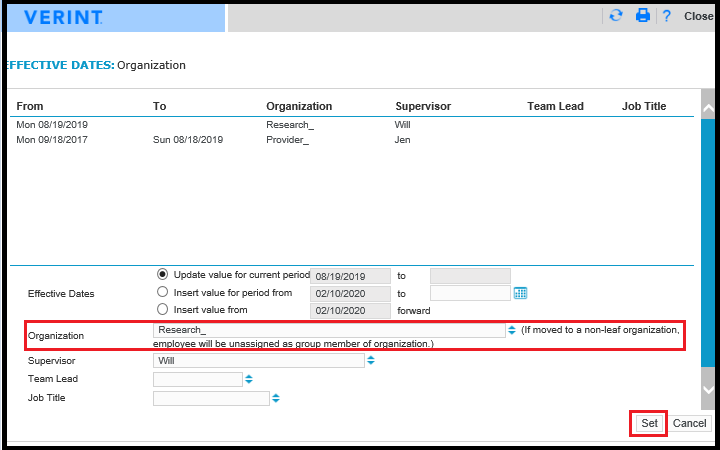Click the EFFECTIVE DATES heading
Screen dimensions: 720x450
[59, 65]
